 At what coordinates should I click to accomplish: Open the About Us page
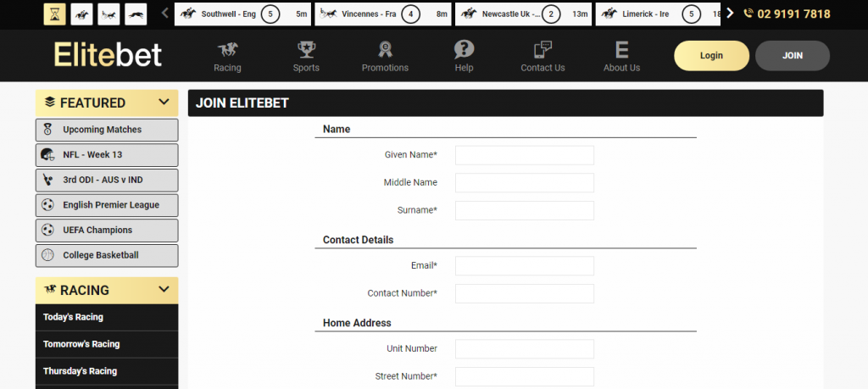point(621,57)
